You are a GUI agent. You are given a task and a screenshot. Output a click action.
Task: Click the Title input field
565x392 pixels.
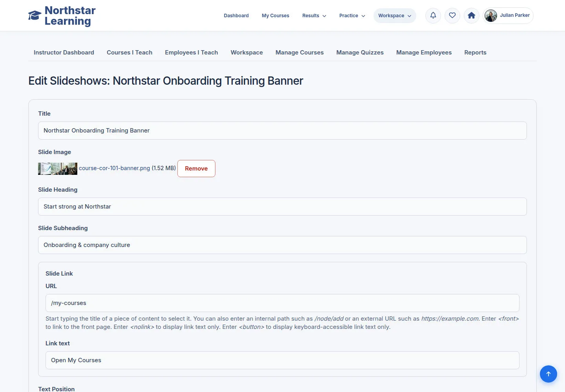pos(282,131)
